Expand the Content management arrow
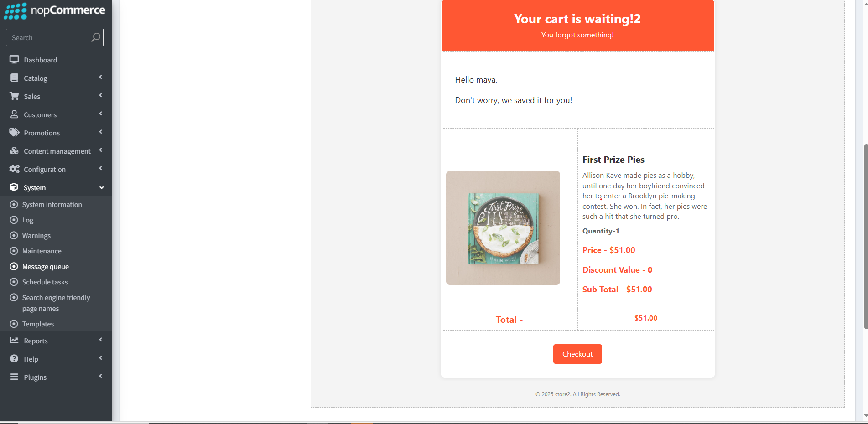This screenshot has height=424, width=868. (100, 150)
